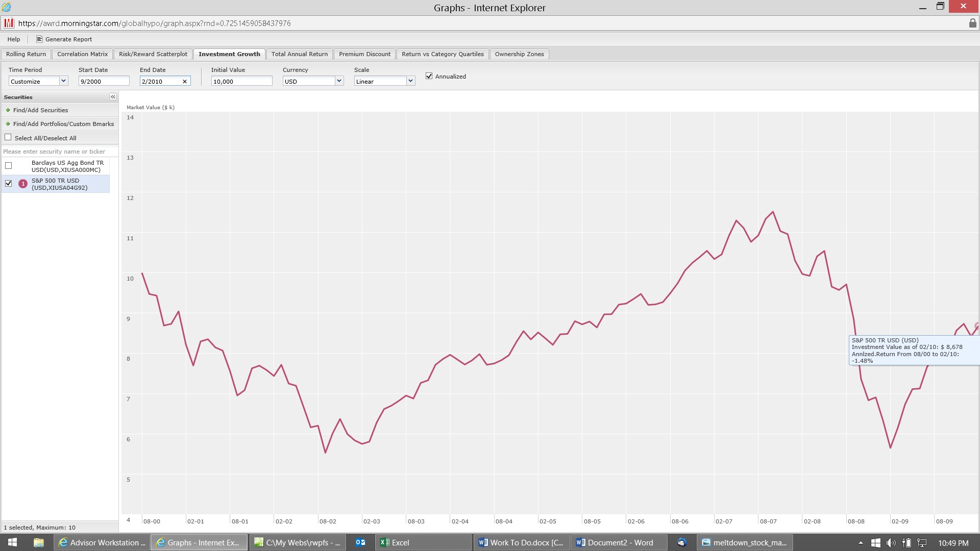Click the battery power tray icon
Image resolution: width=980 pixels, height=551 pixels.
pyautogui.click(x=906, y=543)
